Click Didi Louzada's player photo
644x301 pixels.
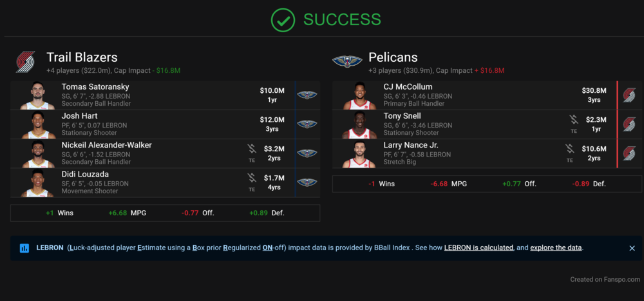(37, 184)
